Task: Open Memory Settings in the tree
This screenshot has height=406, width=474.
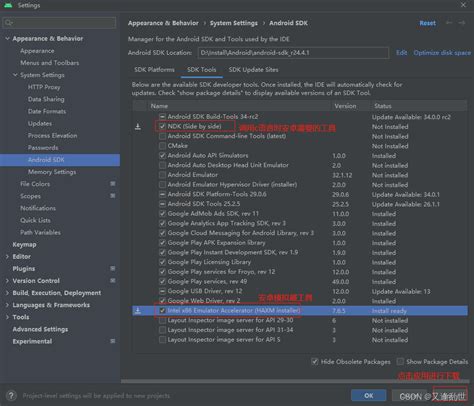Action: (x=52, y=172)
